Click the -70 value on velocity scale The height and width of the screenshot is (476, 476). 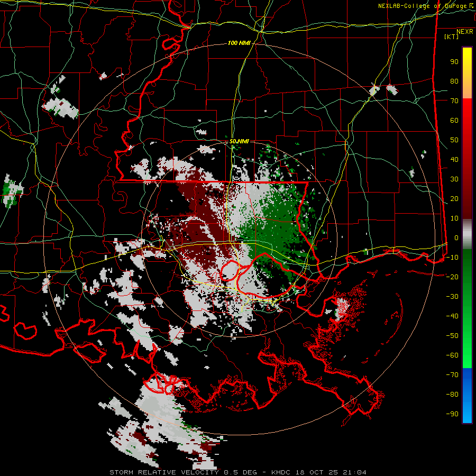pos(452,375)
